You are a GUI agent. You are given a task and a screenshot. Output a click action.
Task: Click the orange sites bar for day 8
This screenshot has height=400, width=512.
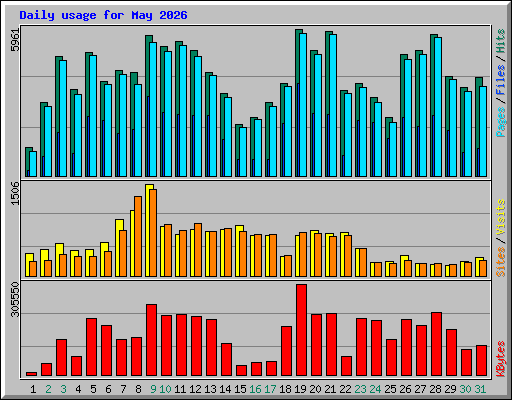coord(138,236)
